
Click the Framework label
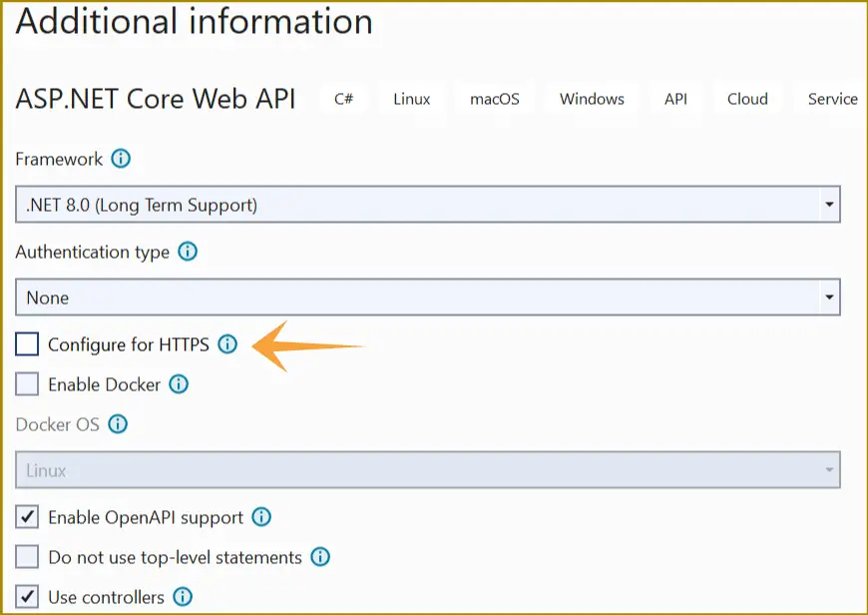click(59, 159)
